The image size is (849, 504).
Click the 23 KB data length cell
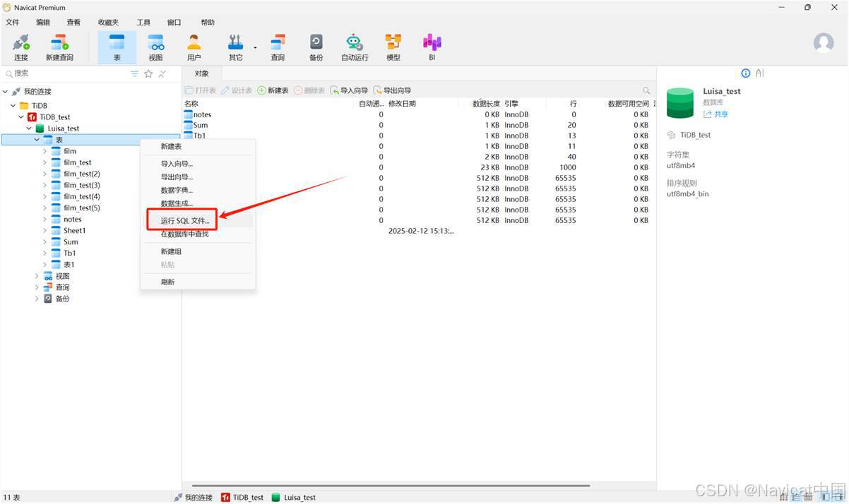(489, 167)
